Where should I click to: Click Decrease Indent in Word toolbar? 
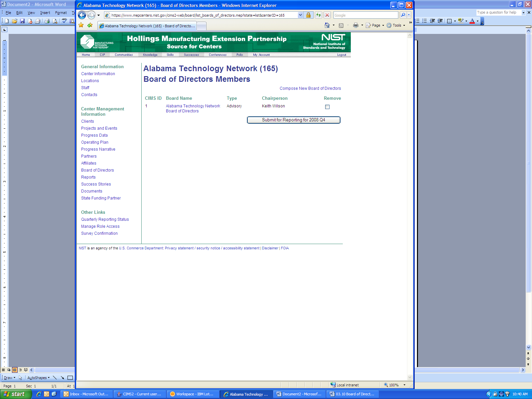tap(433, 21)
